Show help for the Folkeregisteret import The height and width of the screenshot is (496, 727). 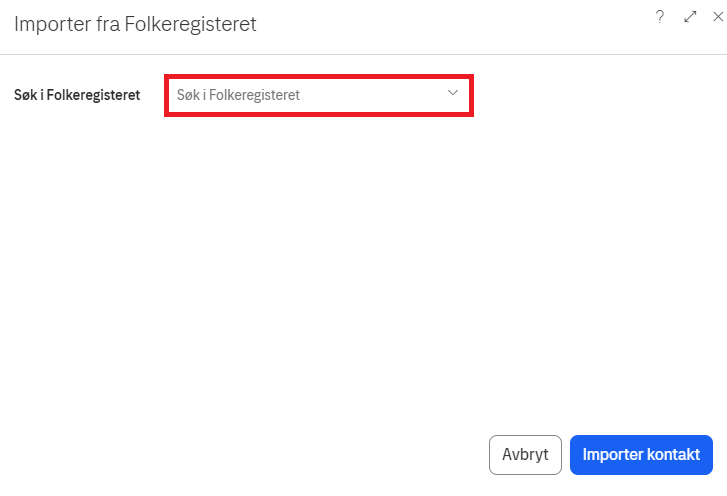click(660, 17)
